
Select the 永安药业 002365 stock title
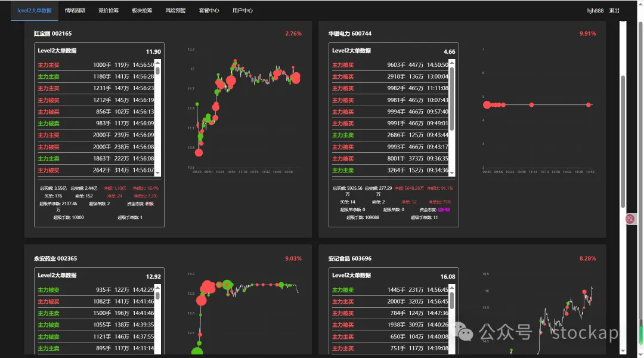click(x=55, y=258)
